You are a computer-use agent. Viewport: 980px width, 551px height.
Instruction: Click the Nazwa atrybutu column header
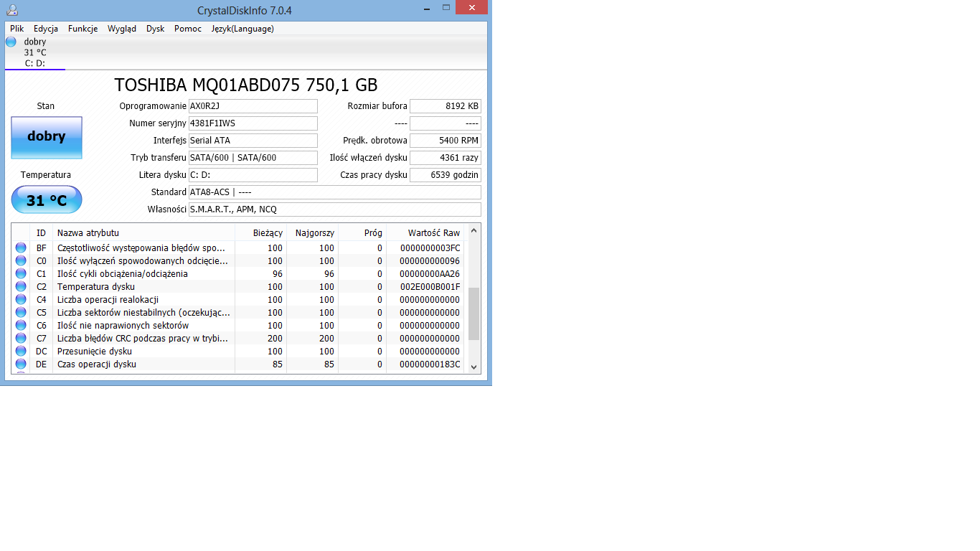point(143,232)
